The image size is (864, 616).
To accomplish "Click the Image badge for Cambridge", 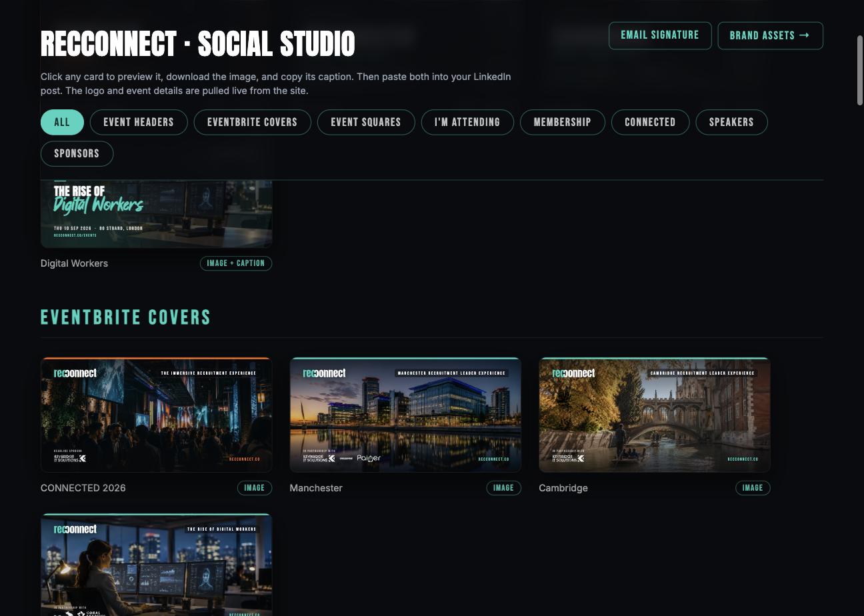I will pyautogui.click(x=753, y=488).
